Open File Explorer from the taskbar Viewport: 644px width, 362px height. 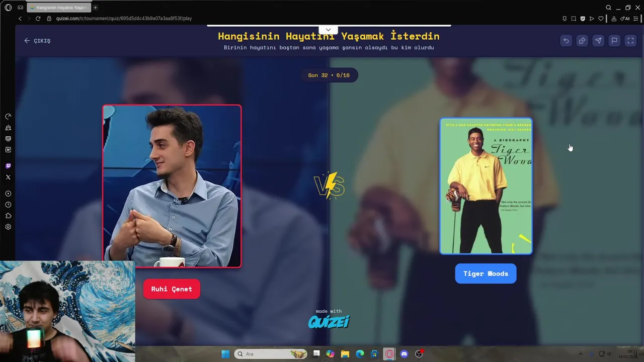pos(345,354)
